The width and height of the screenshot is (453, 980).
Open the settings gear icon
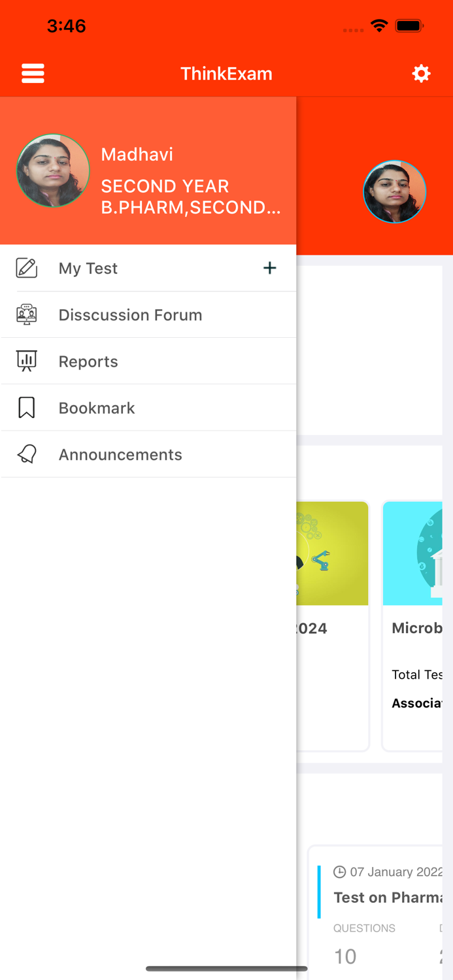(422, 73)
